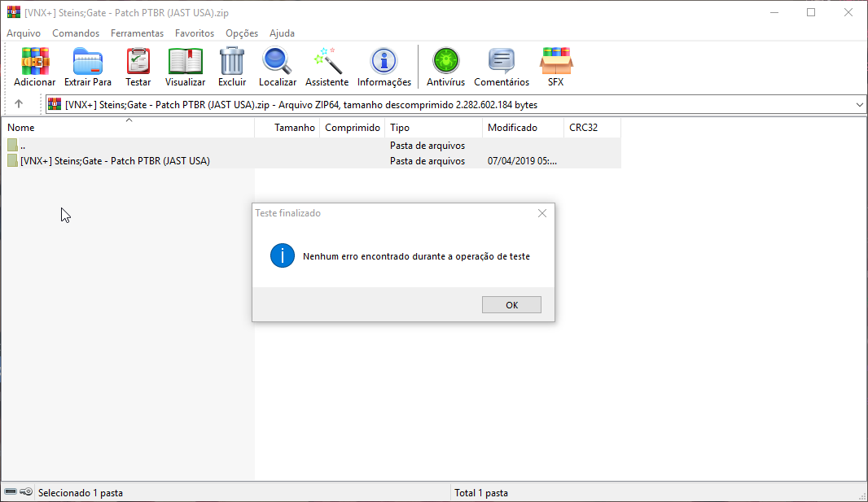
Task: Click the disk icon in status bar
Action: point(11,491)
